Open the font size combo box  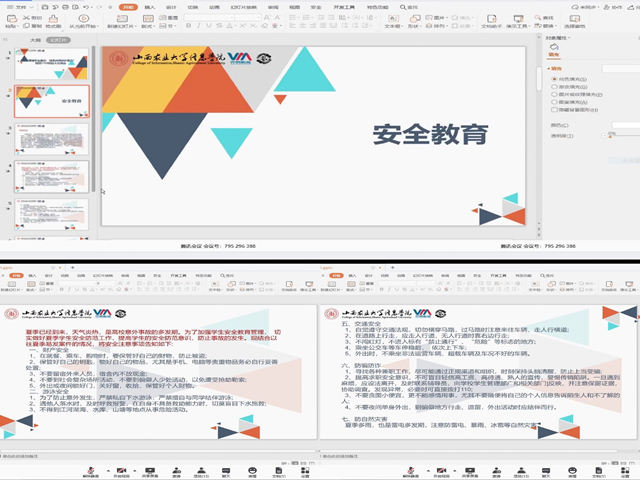tap(248, 18)
